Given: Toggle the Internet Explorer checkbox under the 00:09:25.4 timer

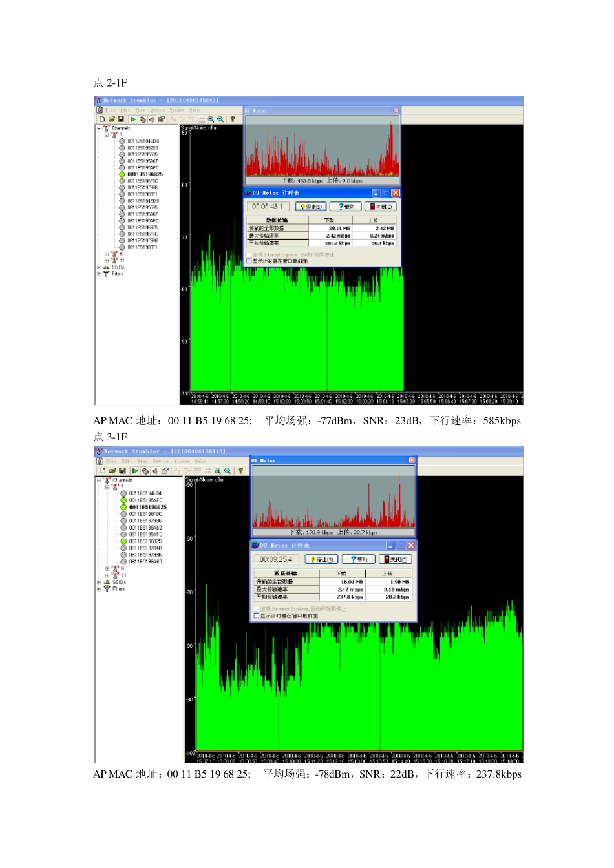Looking at the screenshot, I should tap(257, 609).
